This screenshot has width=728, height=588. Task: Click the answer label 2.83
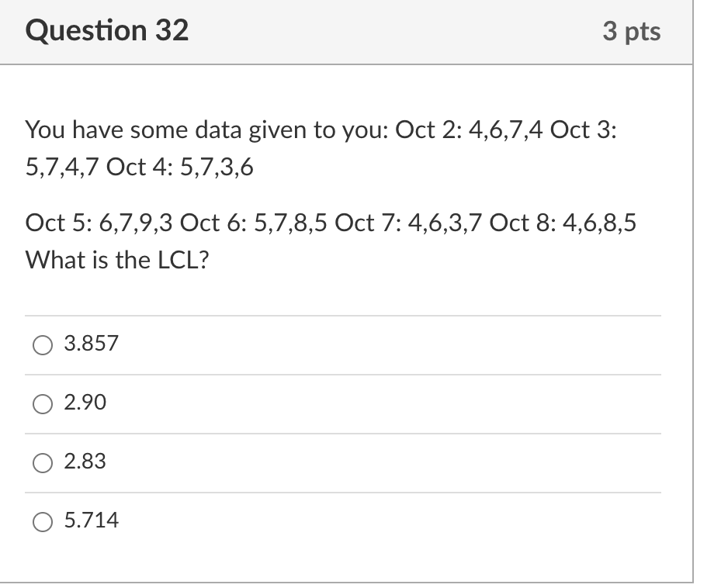click(x=85, y=463)
